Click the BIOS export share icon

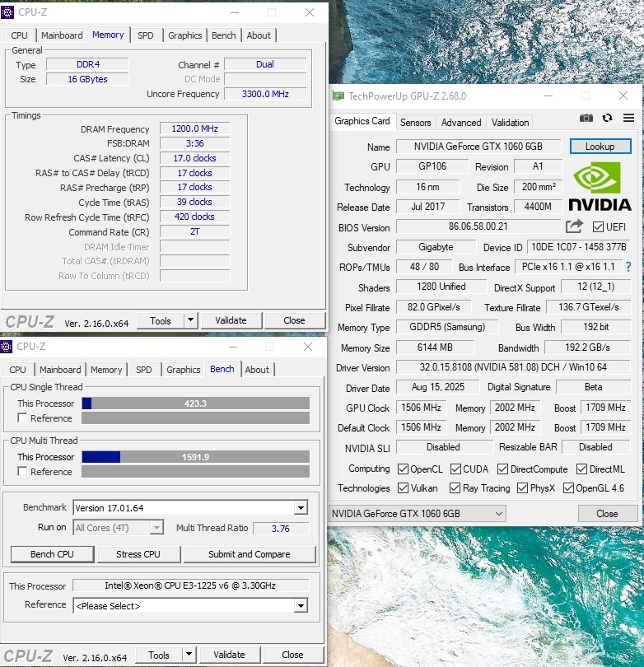tap(574, 226)
